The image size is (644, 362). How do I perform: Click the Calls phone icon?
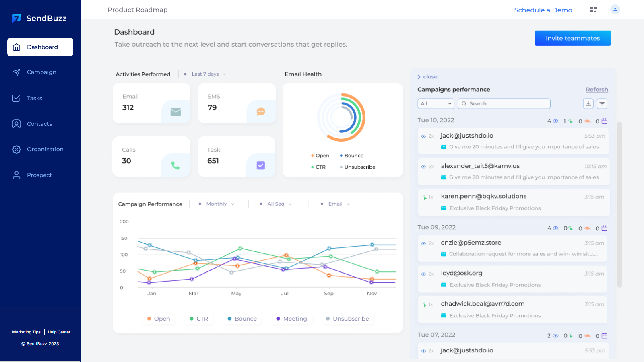(175, 165)
